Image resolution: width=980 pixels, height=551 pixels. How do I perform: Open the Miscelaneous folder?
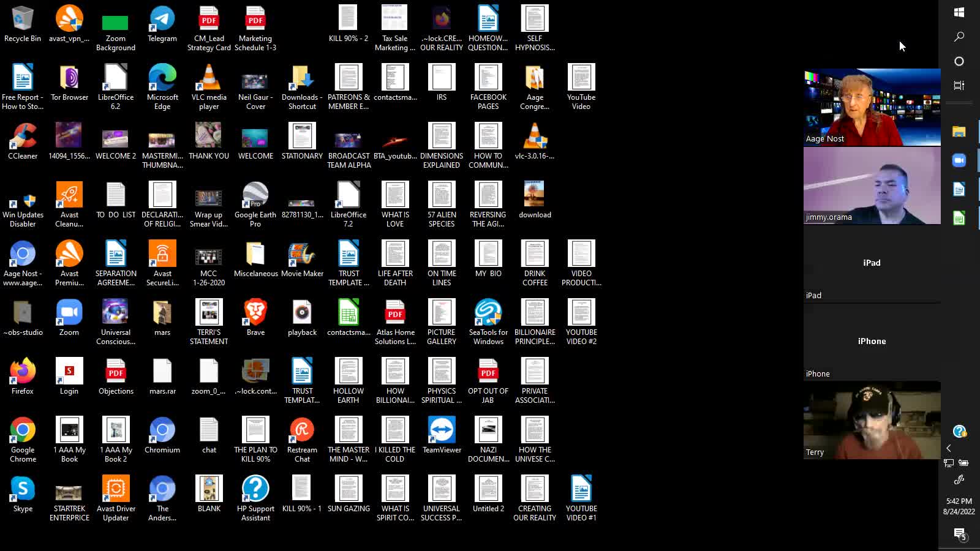[255, 260]
